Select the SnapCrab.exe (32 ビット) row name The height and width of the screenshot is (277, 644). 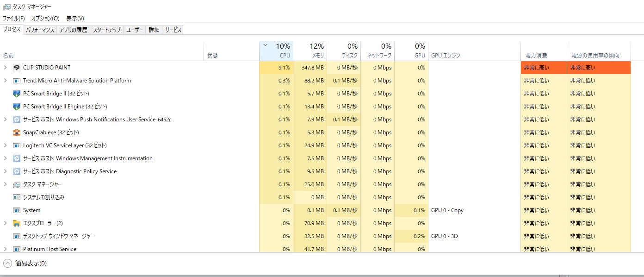51,132
